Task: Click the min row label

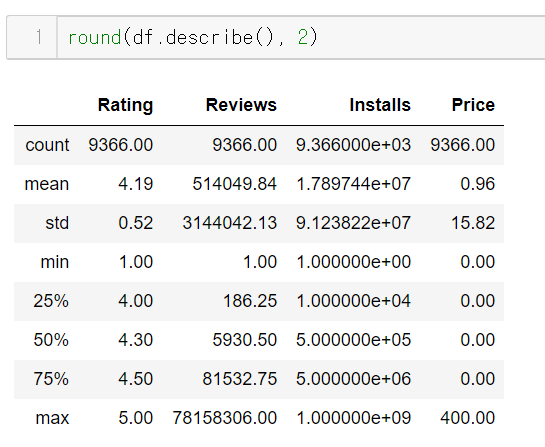Action: [55, 262]
